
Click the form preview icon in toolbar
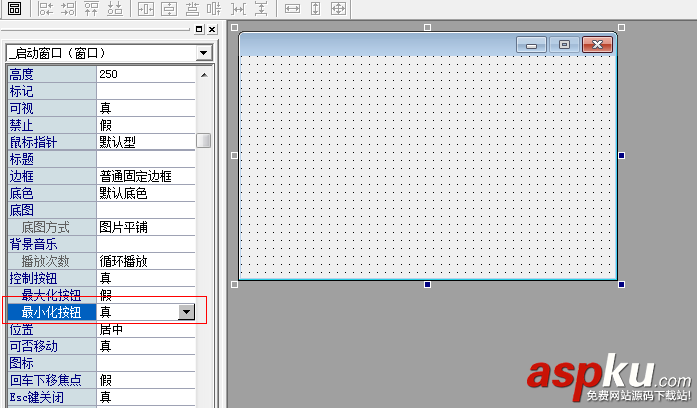[14, 8]
